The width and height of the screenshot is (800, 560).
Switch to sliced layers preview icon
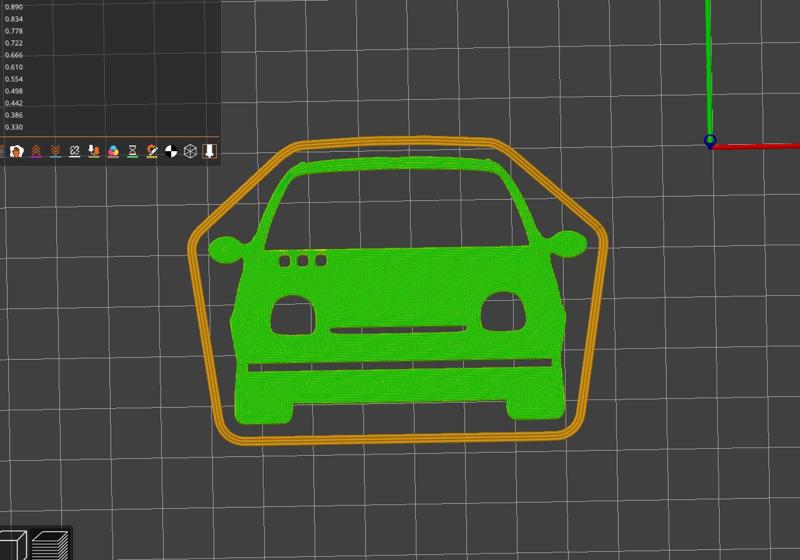click(50, 545)
